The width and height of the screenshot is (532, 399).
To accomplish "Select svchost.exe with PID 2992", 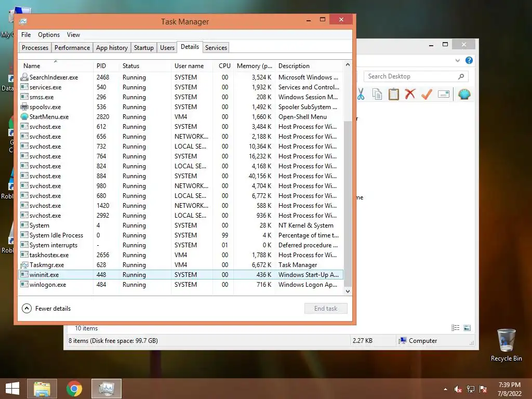I will click(181, 216).
